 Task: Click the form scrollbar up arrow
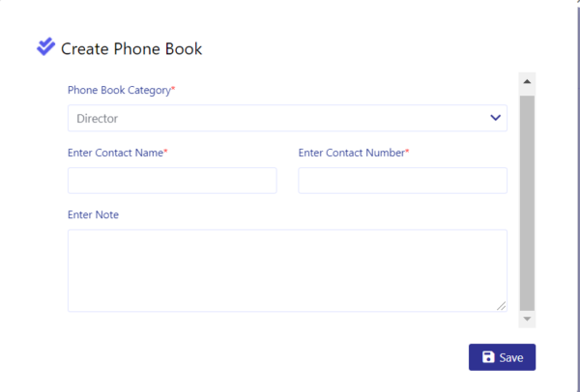pyautogui.click(x=527, y=82)
